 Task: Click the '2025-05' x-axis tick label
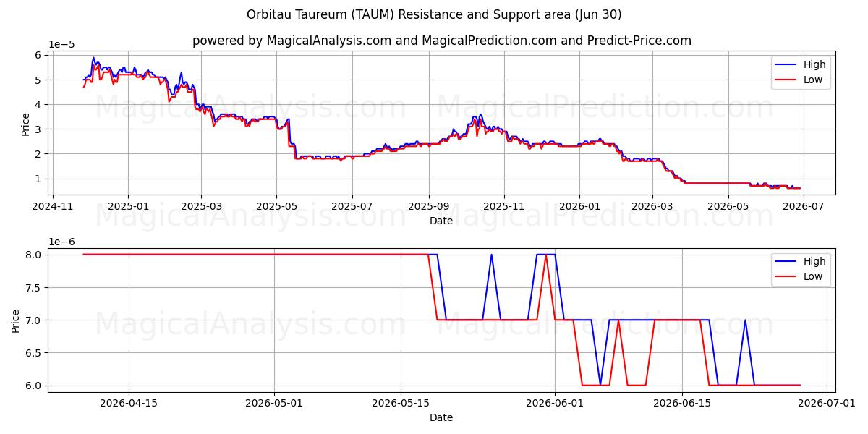276,207
